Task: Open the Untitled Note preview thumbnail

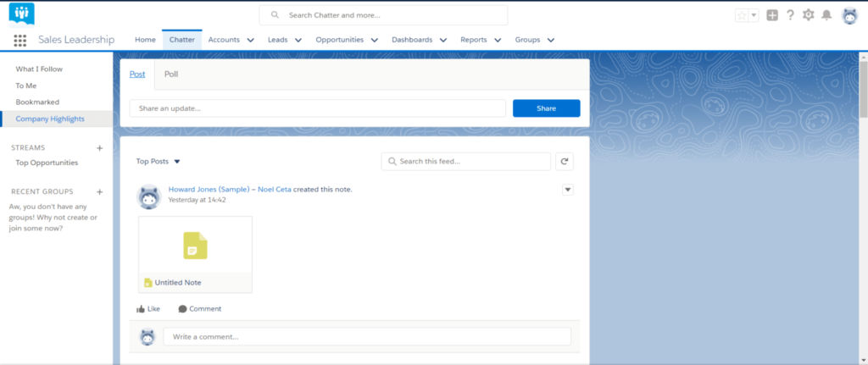Action: pyautogui.click(x=196, y=245)
